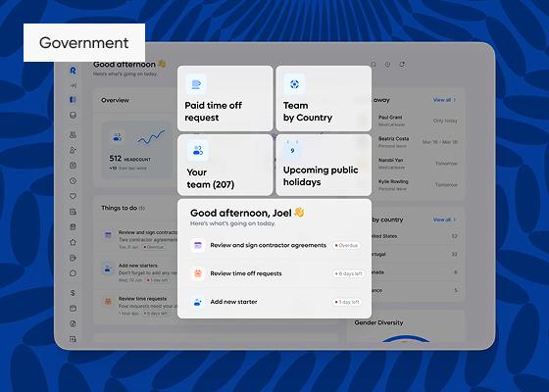Click the wallet icon in sidebar
This screenshot has height=392, width=549.
[73, 309]
